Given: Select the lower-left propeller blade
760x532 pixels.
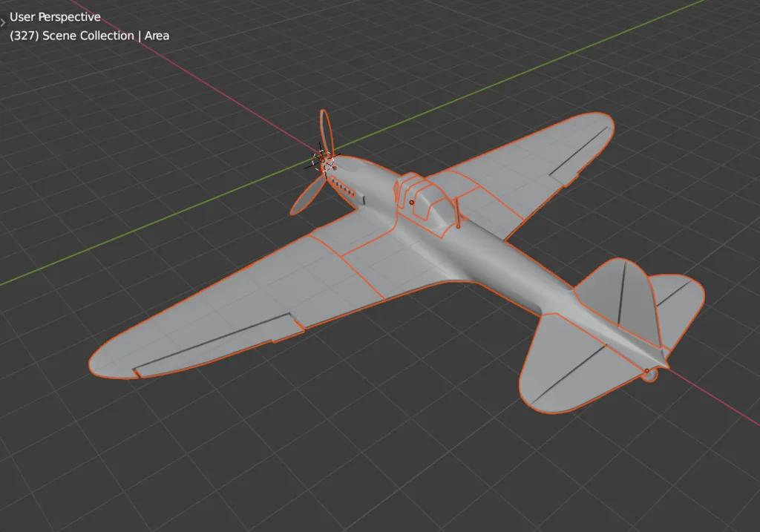Looking at the screenshot, I should (305, 196).
